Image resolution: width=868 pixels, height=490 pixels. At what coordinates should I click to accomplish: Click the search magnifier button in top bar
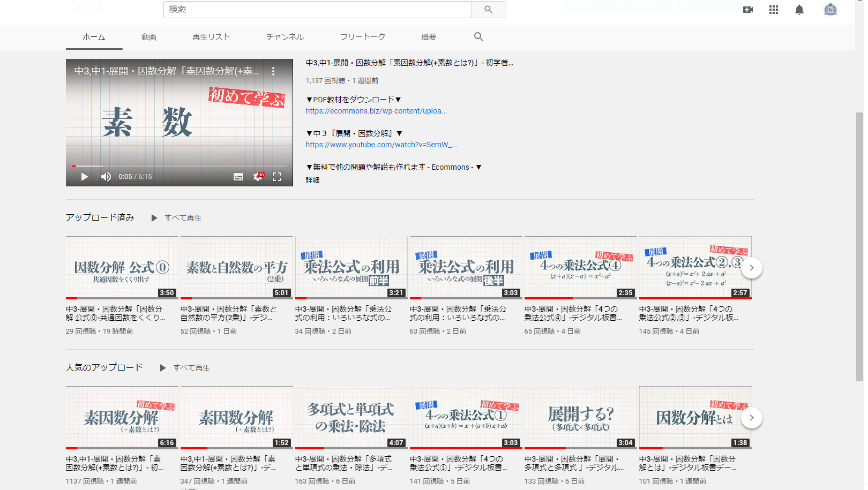(x=489, y=9)
